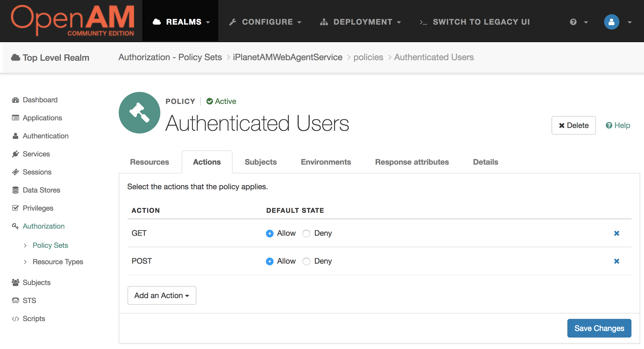Click the Scripts code icon
Viewport: 644px width, 349px height.
click(x=15, y=319)
